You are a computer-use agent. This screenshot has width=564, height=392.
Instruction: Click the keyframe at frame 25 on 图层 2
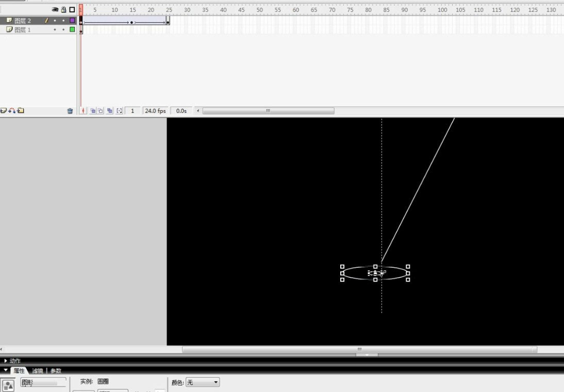[x=168, y=22]
